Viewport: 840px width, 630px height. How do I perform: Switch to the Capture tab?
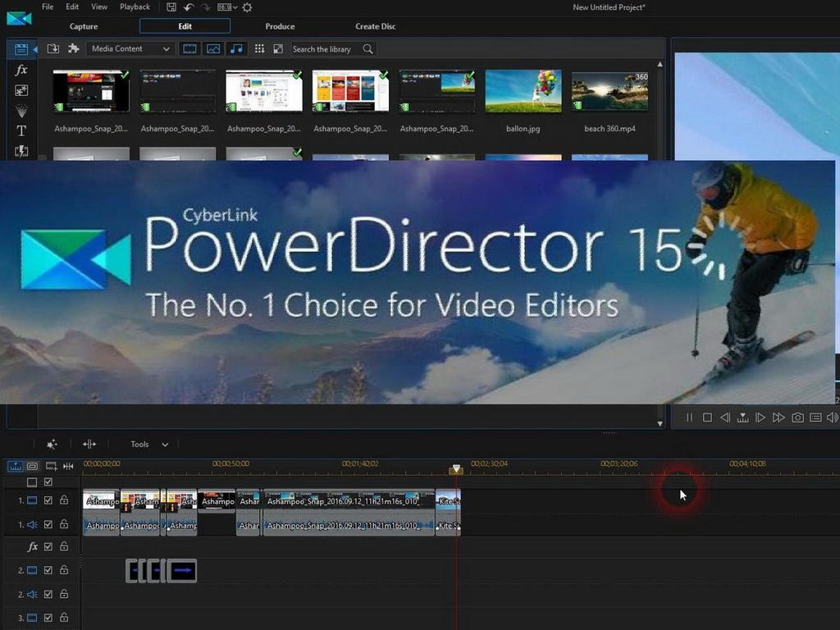coord(84,26)
